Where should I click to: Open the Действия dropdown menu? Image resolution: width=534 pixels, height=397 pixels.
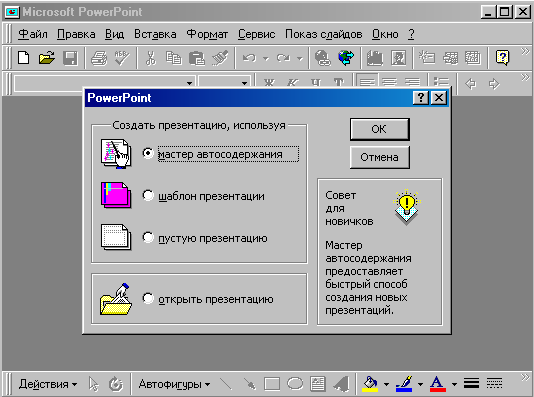(x=48, y=384)
